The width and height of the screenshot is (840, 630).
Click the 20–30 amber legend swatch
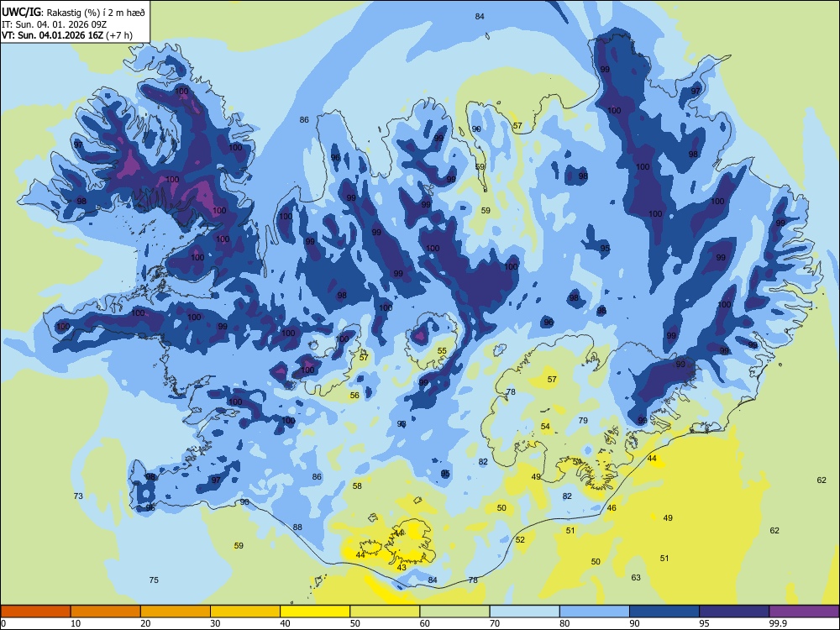click(176, 612)
